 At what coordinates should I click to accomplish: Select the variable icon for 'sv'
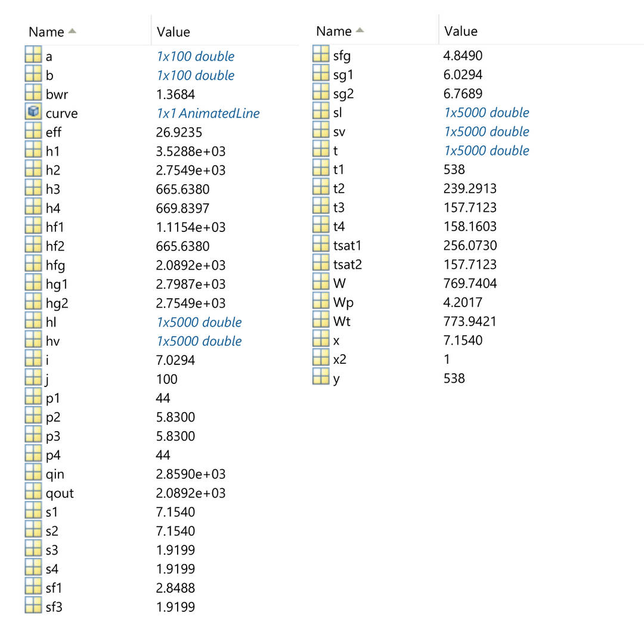[x=319, y=131]
